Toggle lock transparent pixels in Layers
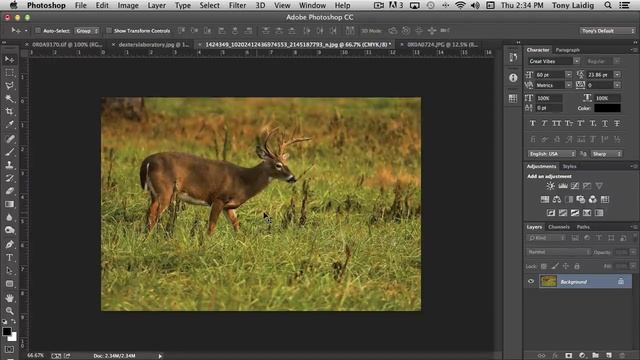 click(x=544, y=267)
